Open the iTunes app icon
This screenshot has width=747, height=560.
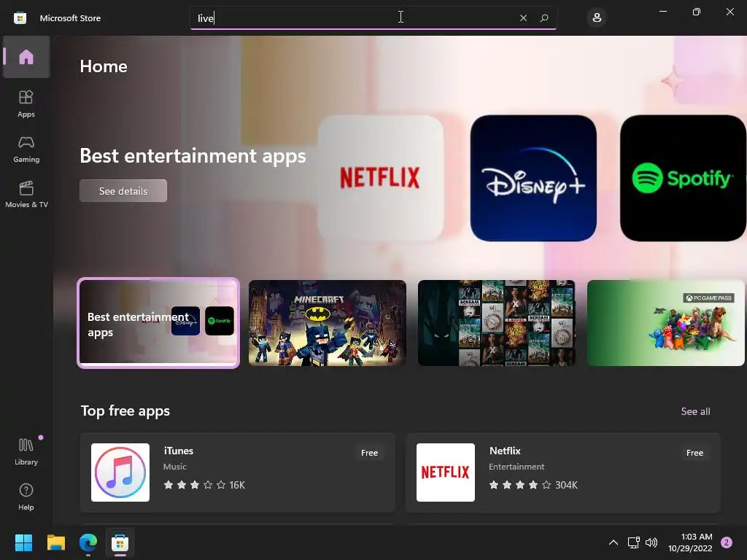120,472
